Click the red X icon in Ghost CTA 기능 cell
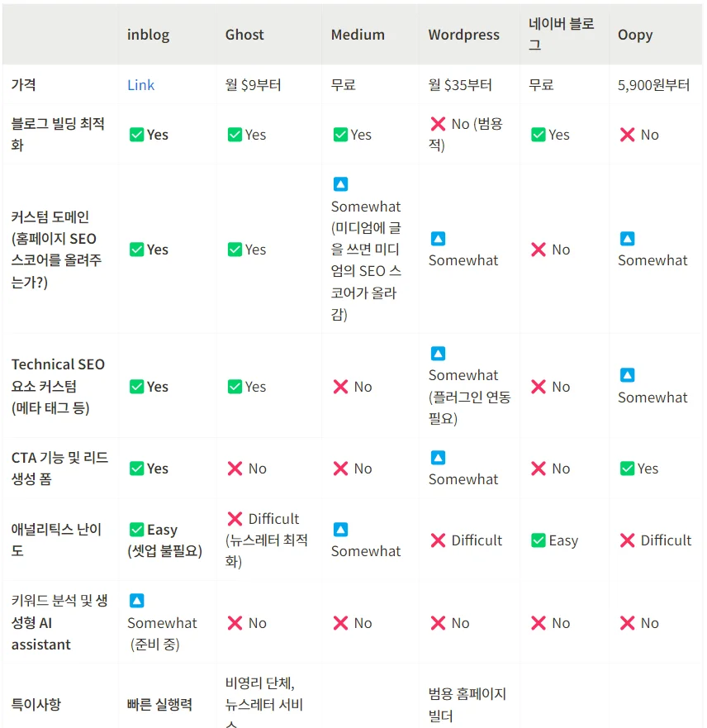This screenshot has height=728, width=707. 235,469
